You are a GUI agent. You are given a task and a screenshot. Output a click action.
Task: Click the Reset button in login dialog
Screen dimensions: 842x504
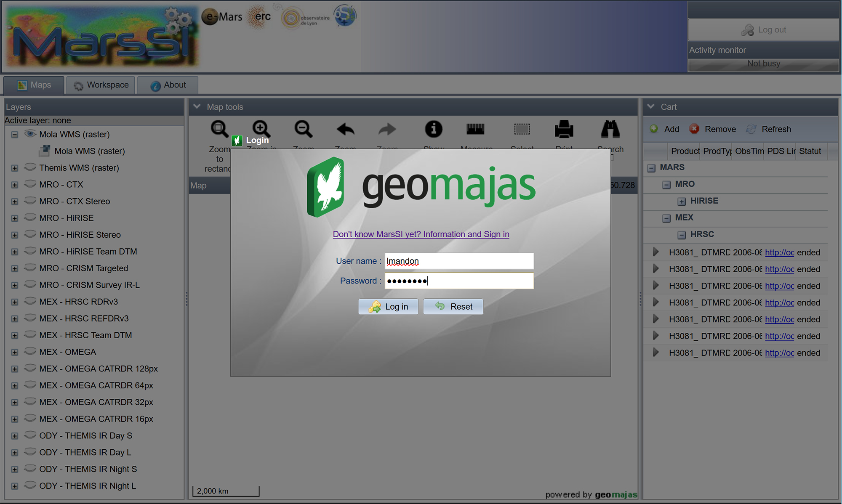453,307
